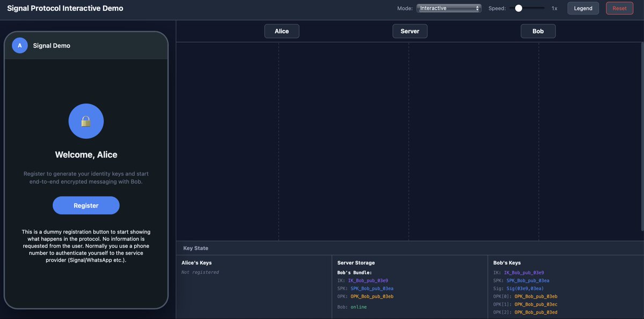
Task: Click the OPK[1] value OPK_Bob_pub_03ec
Action: coord(536,305)
